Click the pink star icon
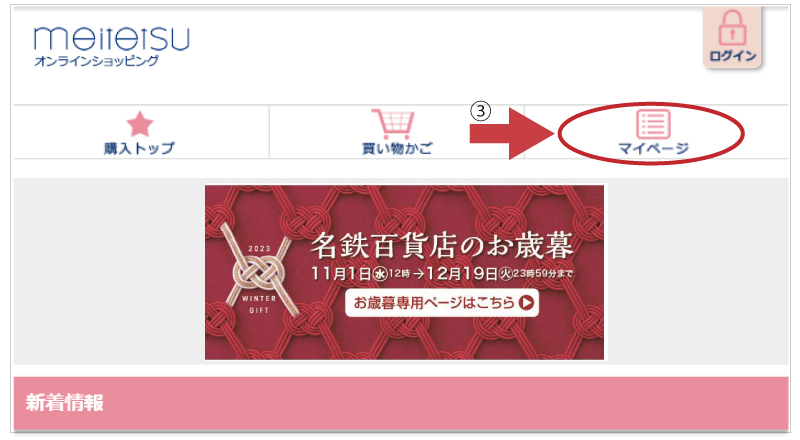Image resolution: width=800 pixels, height=440 pixels. (x=140, y=124)
